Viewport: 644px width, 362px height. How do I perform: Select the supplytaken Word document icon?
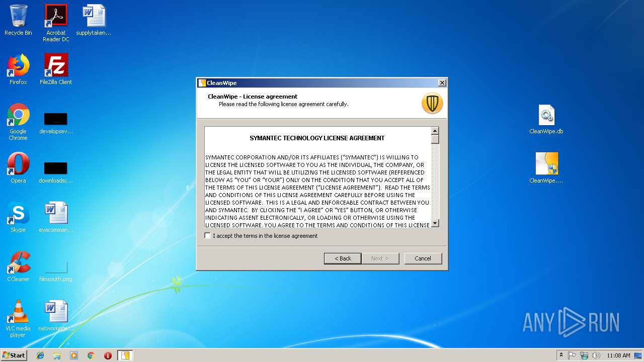[x=94, y=20]
